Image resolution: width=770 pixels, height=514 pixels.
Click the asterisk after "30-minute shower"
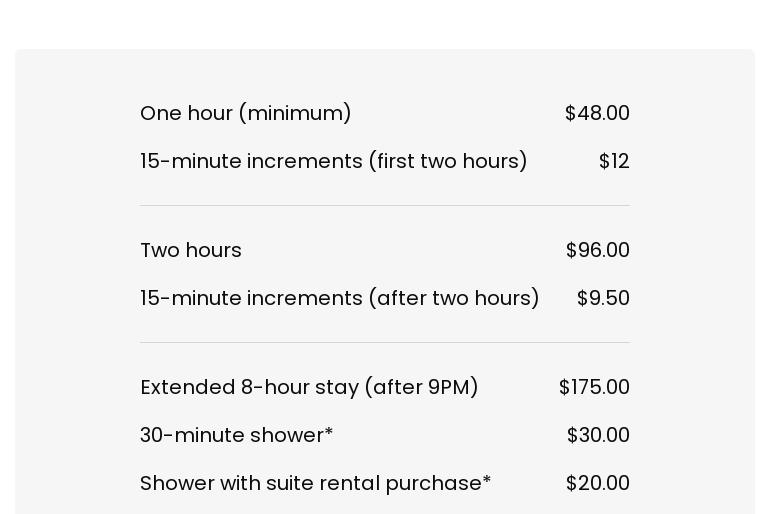click(x=329, y=433)
